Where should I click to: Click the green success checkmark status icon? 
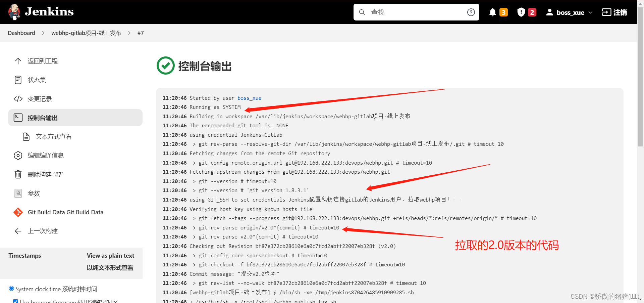166,66
